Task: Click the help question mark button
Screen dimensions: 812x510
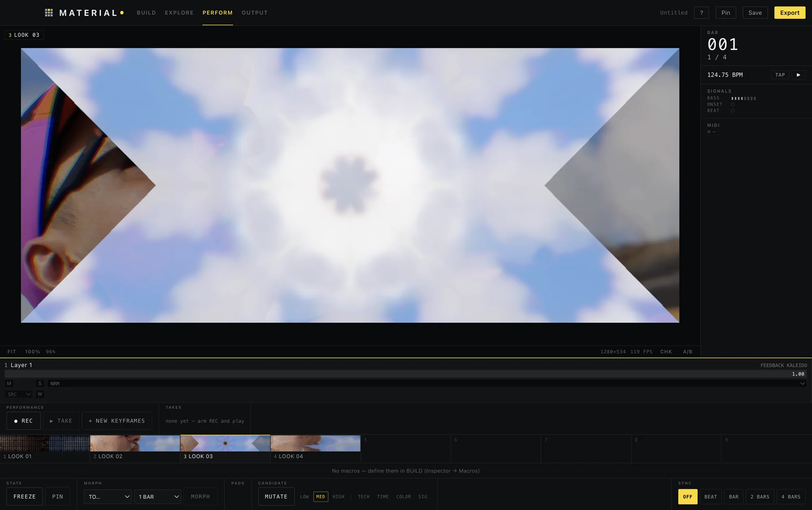Action: [701, 13]
